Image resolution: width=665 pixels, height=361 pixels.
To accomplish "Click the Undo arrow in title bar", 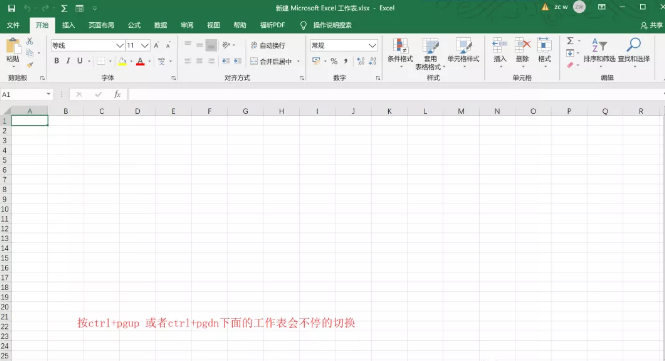I will [x=27, y=8].
